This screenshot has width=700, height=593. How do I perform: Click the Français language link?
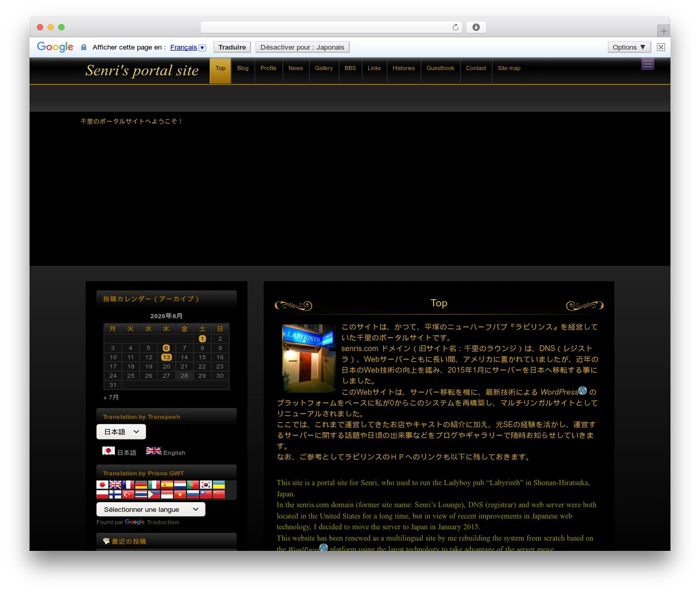point(183,48)
